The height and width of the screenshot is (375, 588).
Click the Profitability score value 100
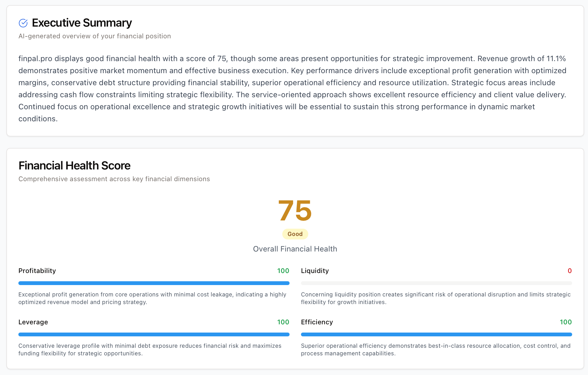coord(283,271)
